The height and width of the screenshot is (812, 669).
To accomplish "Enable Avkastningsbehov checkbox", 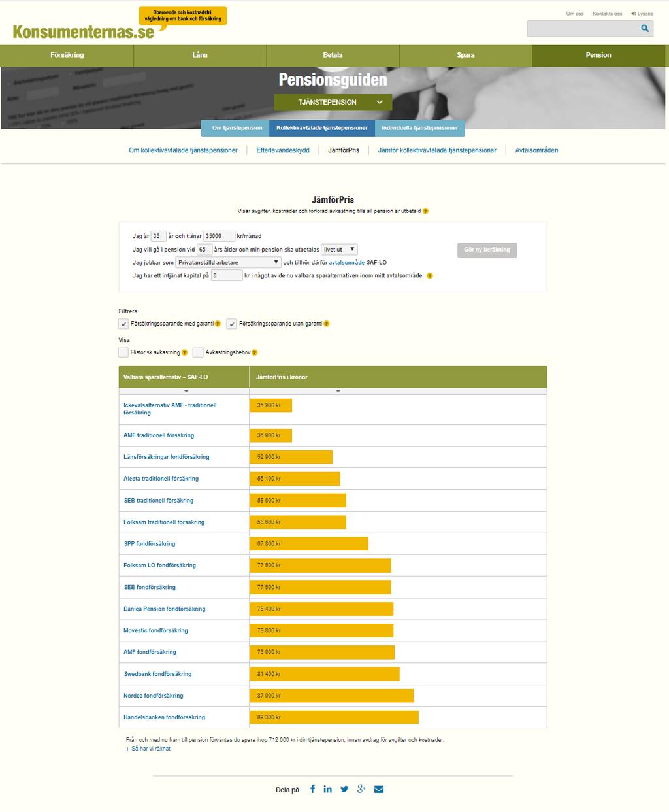I will click(x=198, y=352).
